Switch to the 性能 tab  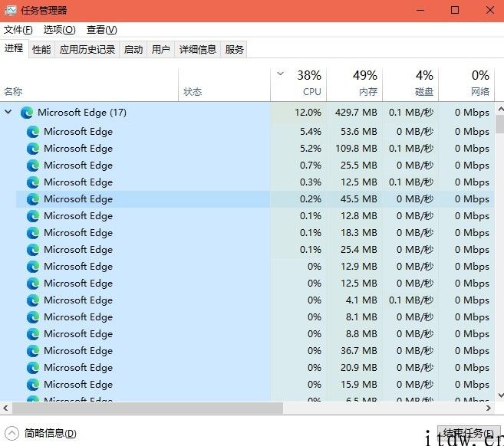tap(41, 50)
